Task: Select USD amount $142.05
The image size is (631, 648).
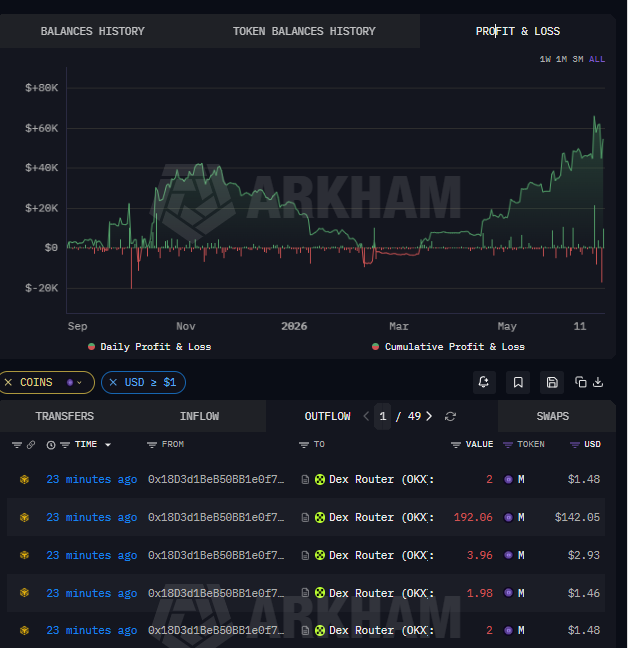Action: [577, 517]
